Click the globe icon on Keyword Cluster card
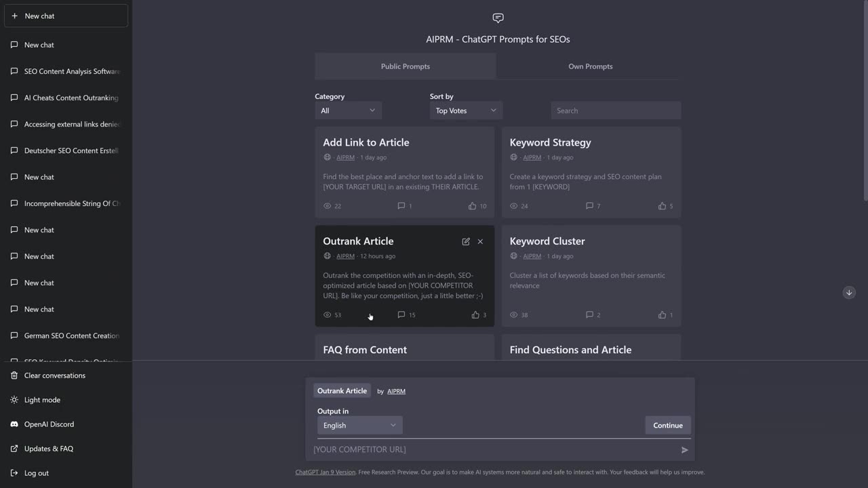868x488 pixels. tap(513, 256)
